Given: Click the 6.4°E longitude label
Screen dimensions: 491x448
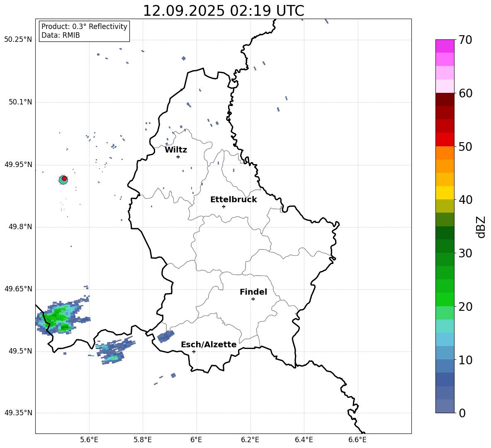Looking at the screenshot, I should [304, 440].
